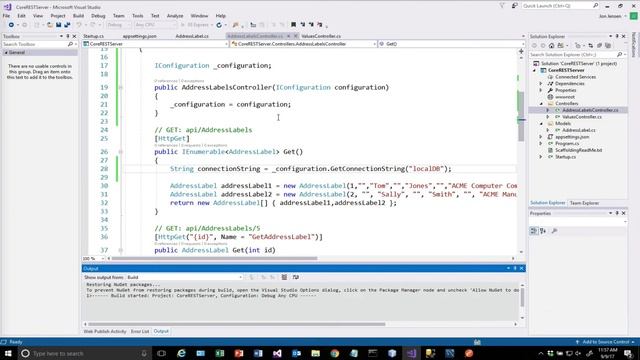This screenshot has width=640, height=360.
Task: Expand the Startup.cs node in Solution Explorer
Action: point(541,157)
